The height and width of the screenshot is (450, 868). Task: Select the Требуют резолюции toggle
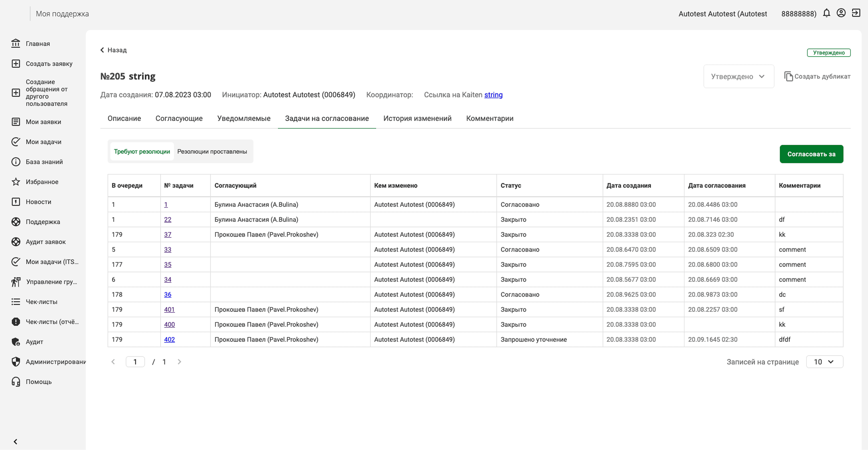point(142,151)
